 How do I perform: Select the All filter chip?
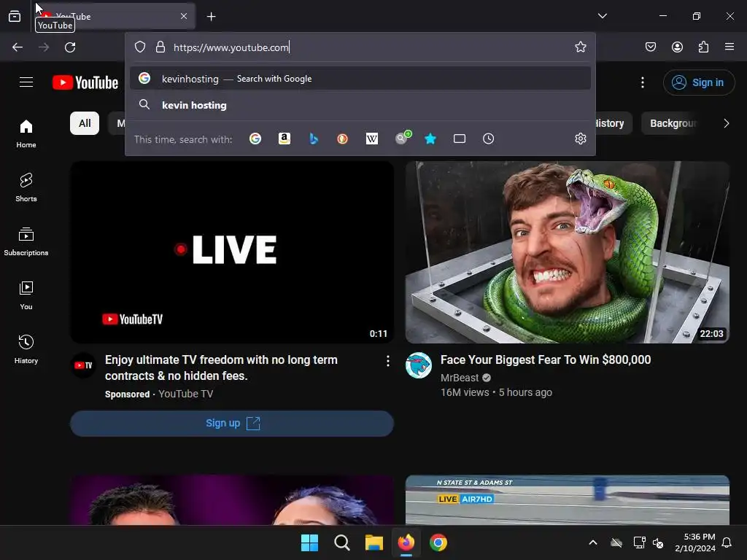85,123
